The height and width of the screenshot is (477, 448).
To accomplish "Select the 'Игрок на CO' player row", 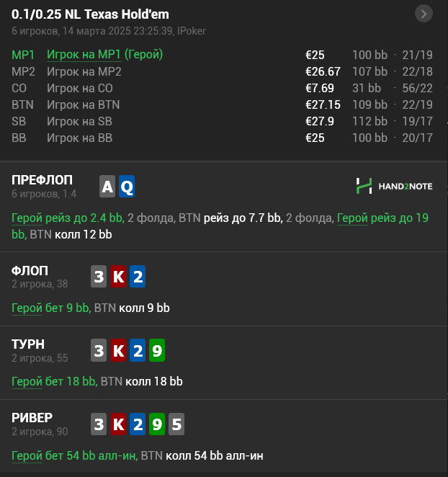I will 222,88.
